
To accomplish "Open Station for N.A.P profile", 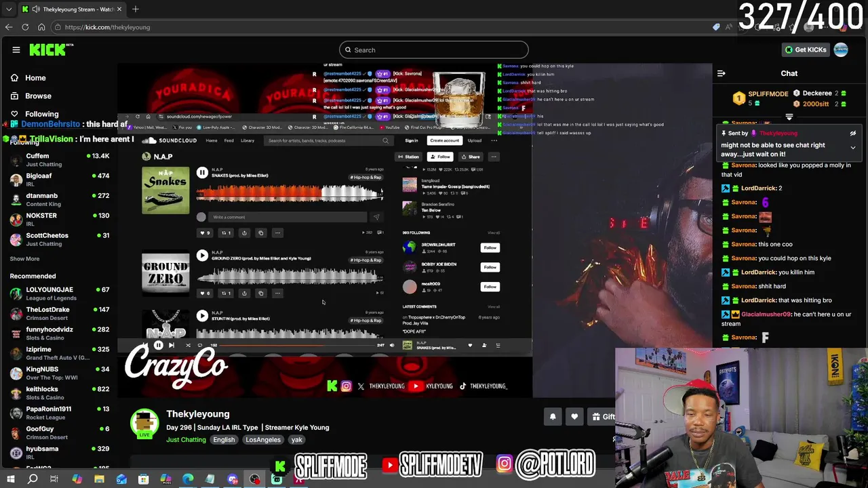I will [x=409, y=157].
